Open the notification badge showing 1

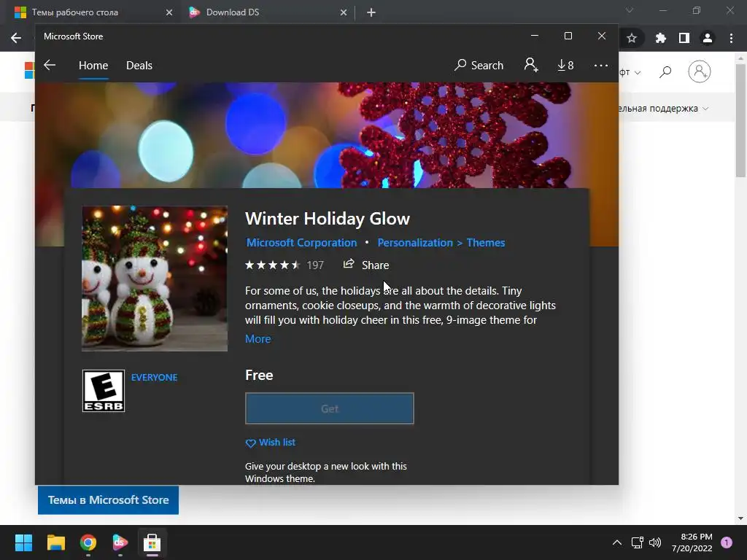coord(727,542)
